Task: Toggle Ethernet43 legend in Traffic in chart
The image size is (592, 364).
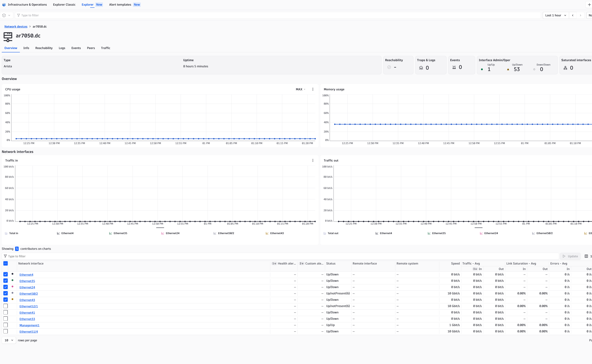Action: (275, 233)
